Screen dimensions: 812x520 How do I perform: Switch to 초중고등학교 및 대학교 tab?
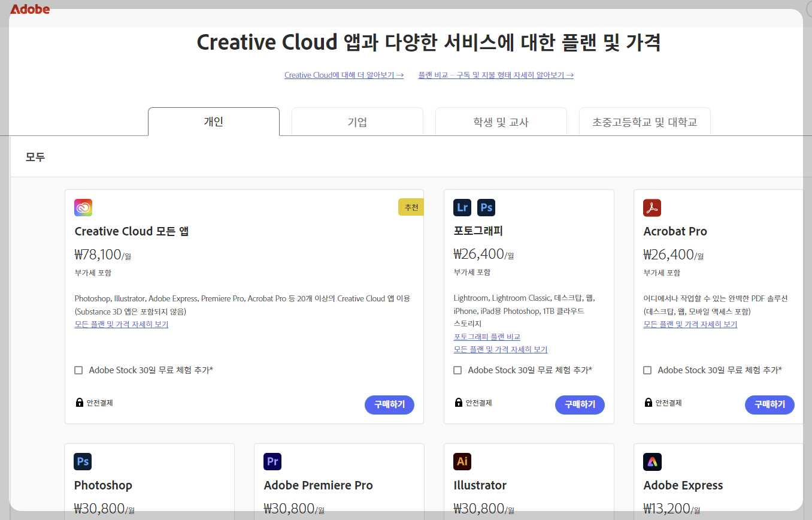point(645,122)
